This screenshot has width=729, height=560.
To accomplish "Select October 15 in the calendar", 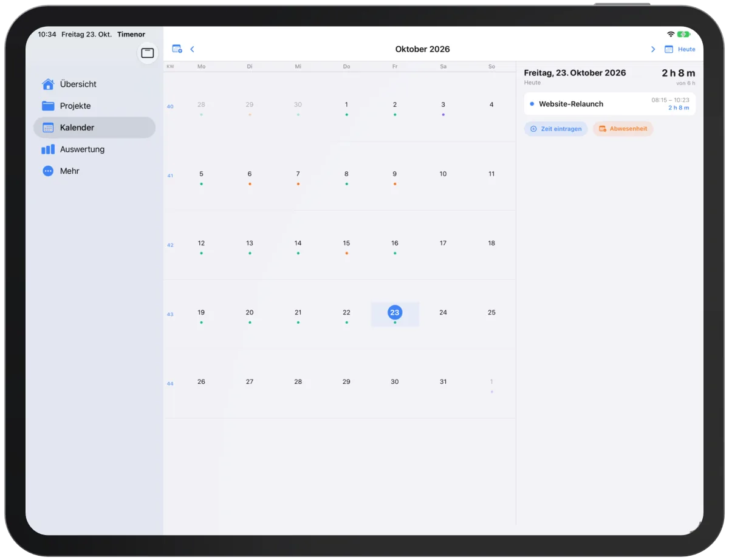I will click(x=346, y=243).
